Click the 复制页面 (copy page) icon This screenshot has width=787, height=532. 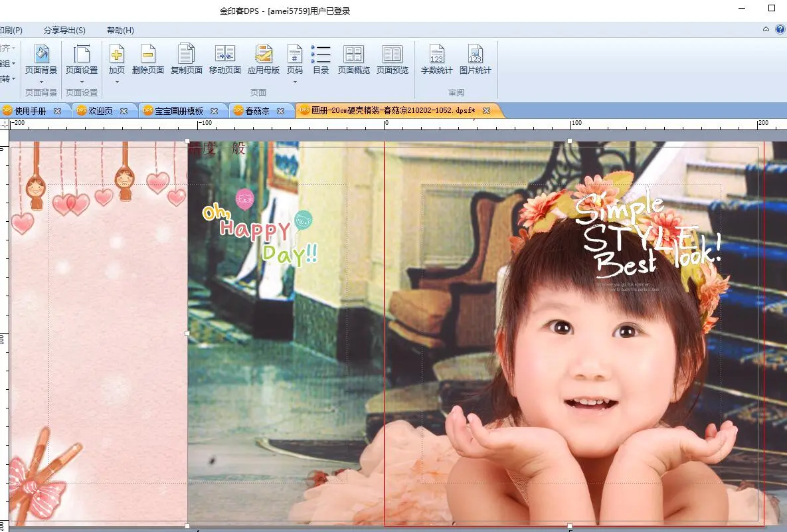point(186,58)
